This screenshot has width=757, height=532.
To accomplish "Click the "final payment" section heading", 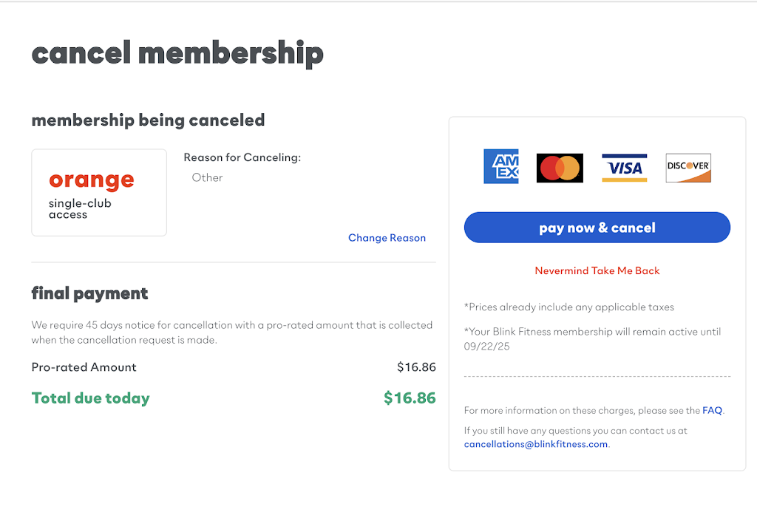I will coord(89,293).
